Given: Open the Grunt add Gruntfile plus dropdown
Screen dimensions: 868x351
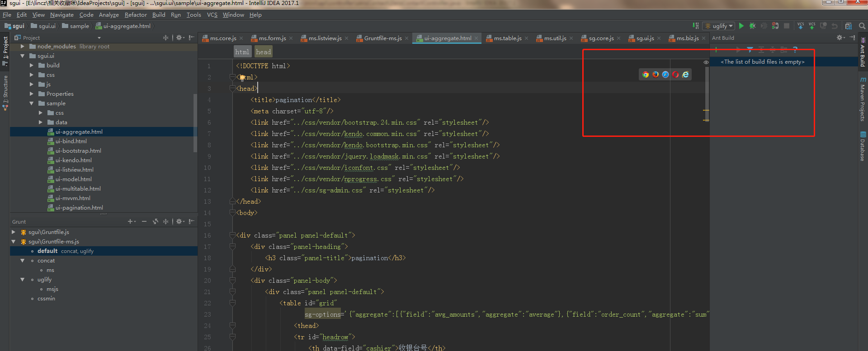Looking at the screenshot, I should [x=132, y=221].
